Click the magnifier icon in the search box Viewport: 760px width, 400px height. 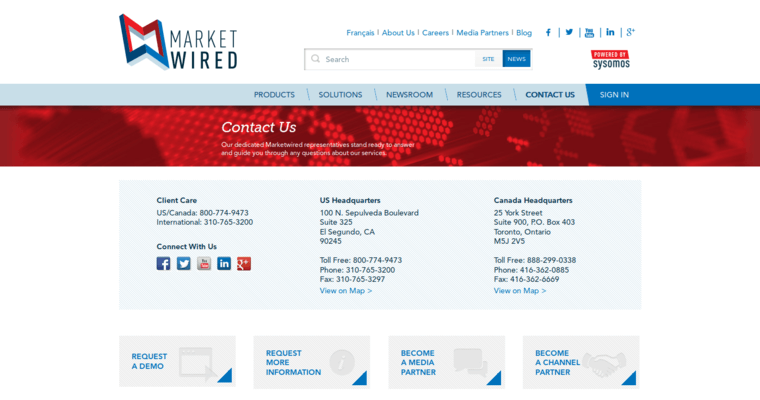[316, 59]
